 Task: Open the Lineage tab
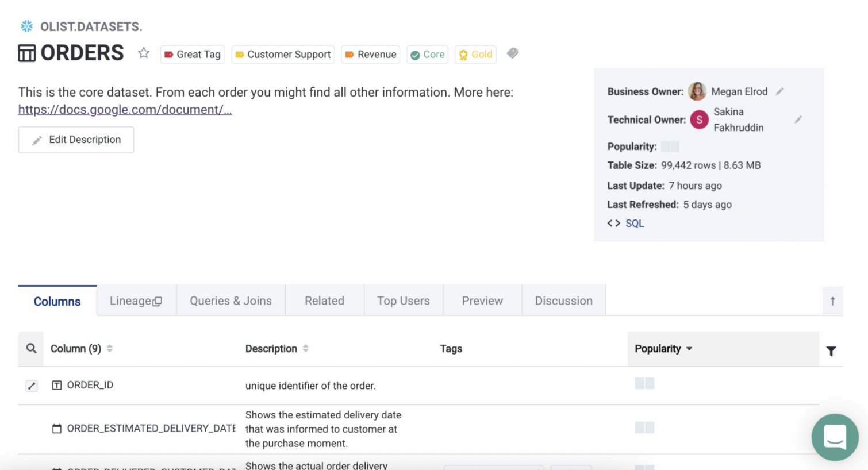136,301
